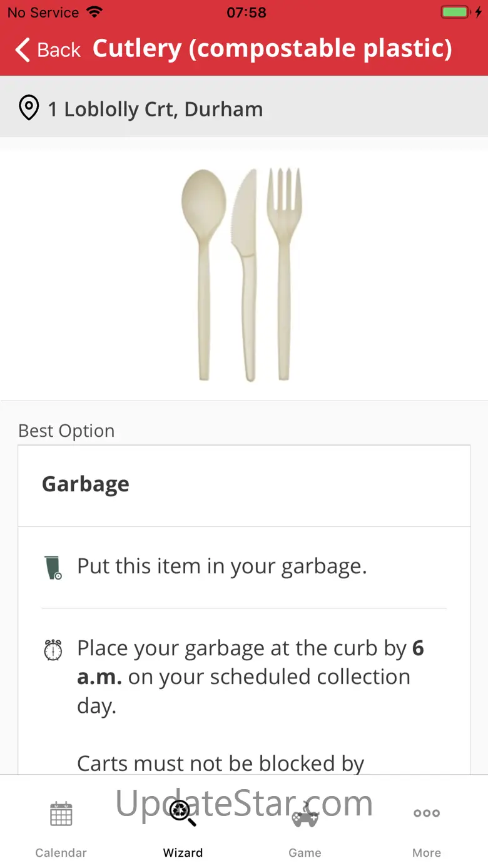Open the More tab label
488x868 pixels.
coord(427,852)
